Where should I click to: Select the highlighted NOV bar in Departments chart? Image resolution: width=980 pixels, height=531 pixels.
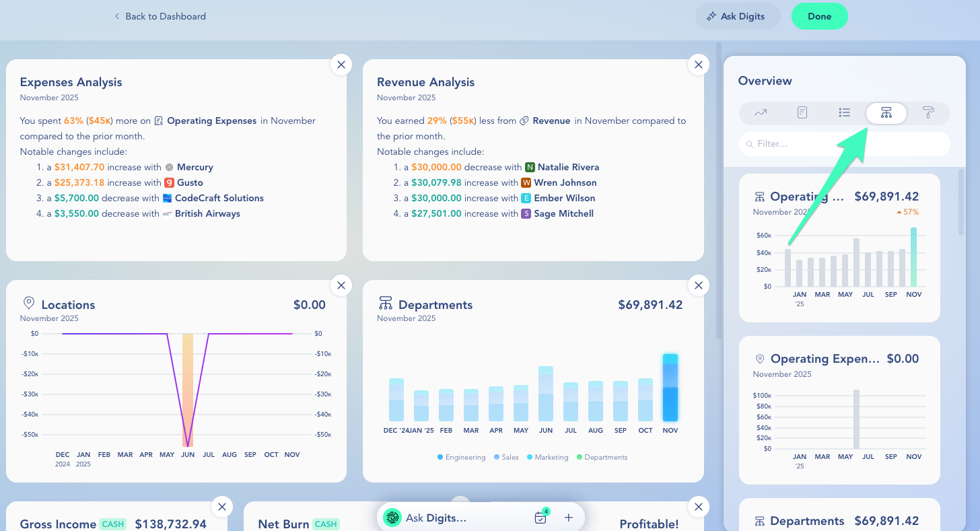pos(670,388)
